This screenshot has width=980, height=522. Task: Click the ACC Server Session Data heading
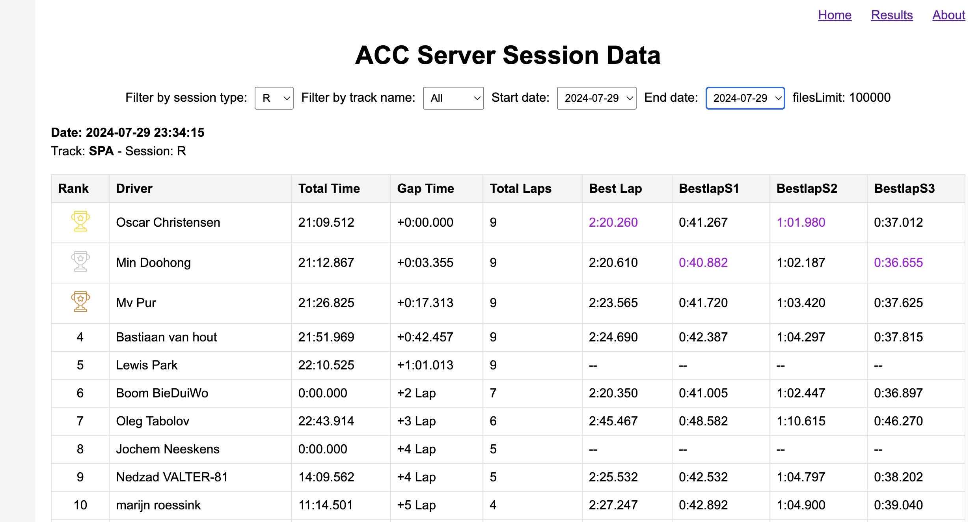(508, 55)
